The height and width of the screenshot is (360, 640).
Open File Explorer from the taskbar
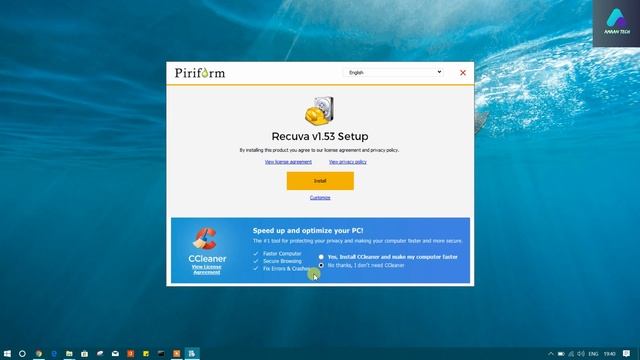click(x=69, y=353)
